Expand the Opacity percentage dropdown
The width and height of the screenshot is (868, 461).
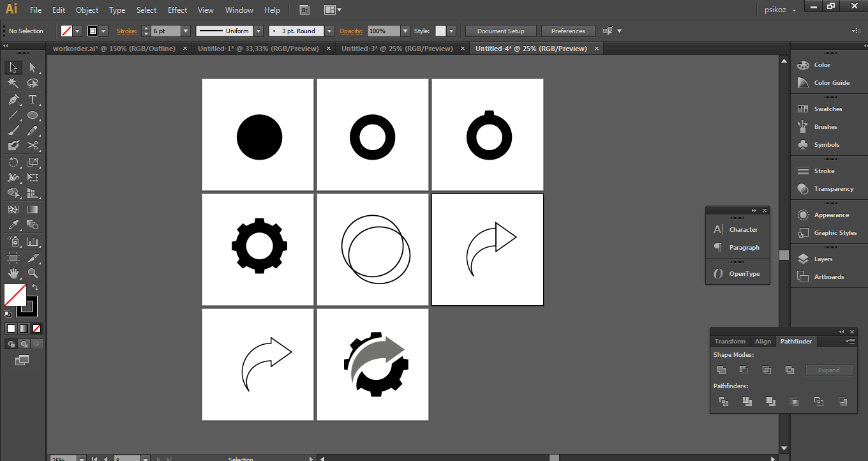[405, 31]
